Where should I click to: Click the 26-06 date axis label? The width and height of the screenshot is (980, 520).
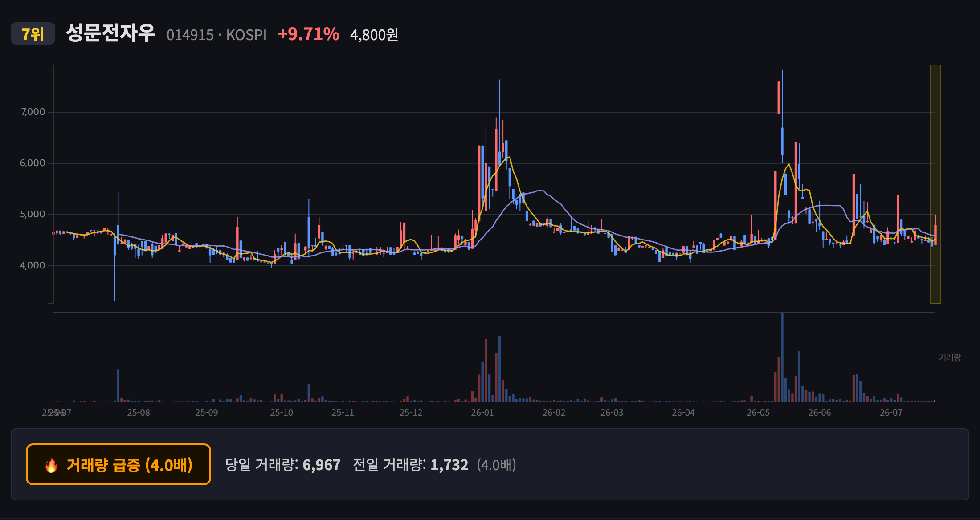pyautogui.click(x=820, y=413)
